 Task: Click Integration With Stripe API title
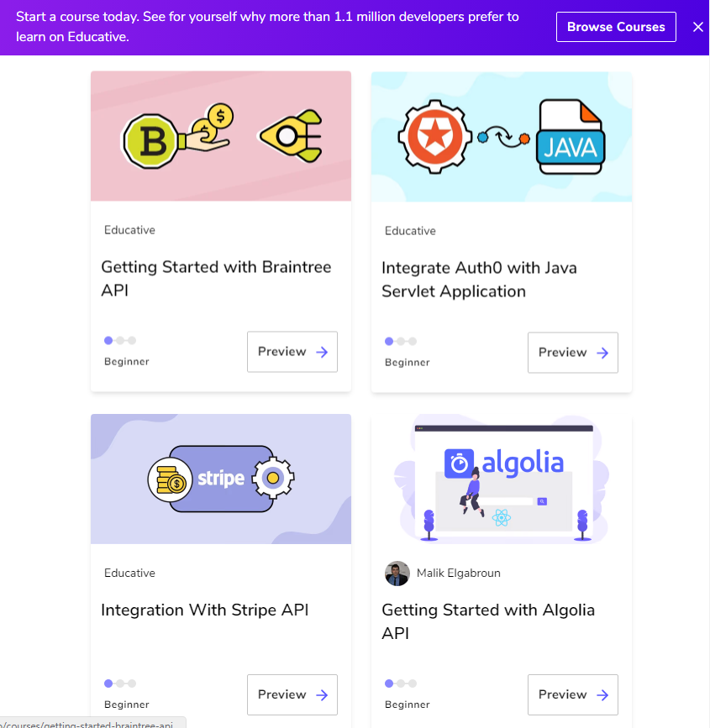(x=205, y=610)
